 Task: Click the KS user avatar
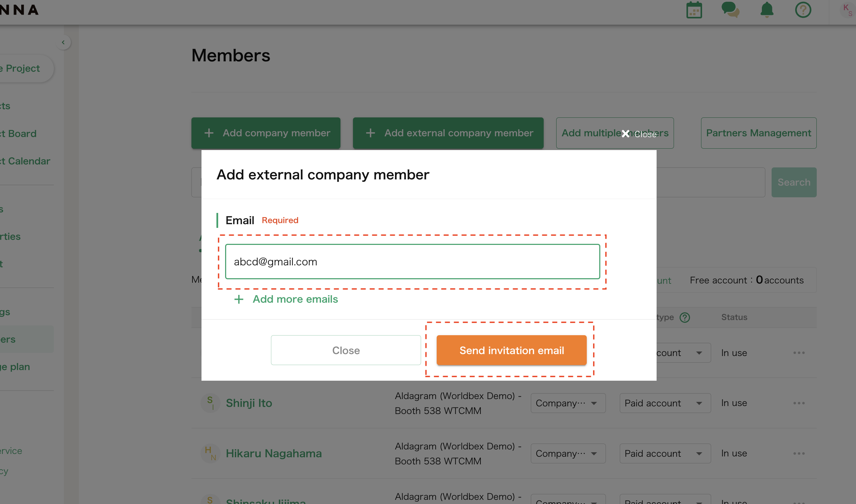tap(848, 10)
